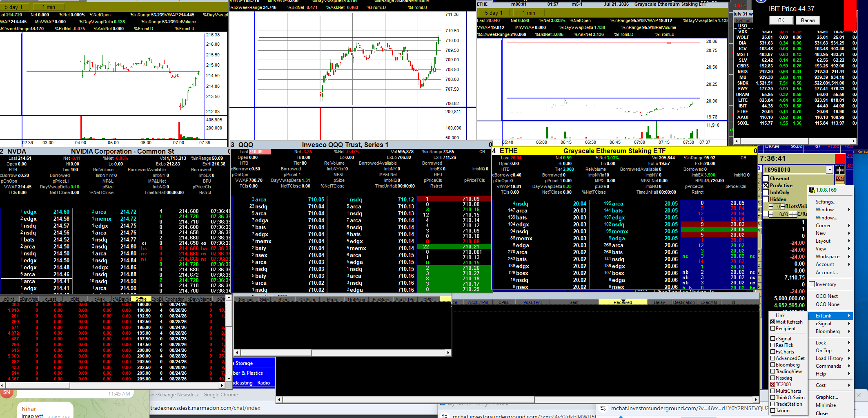The width and height of the screenshot is (868, 418).
Task: Click Renew in the IBIT Price dialog
Action: click(x=808, y=20)
